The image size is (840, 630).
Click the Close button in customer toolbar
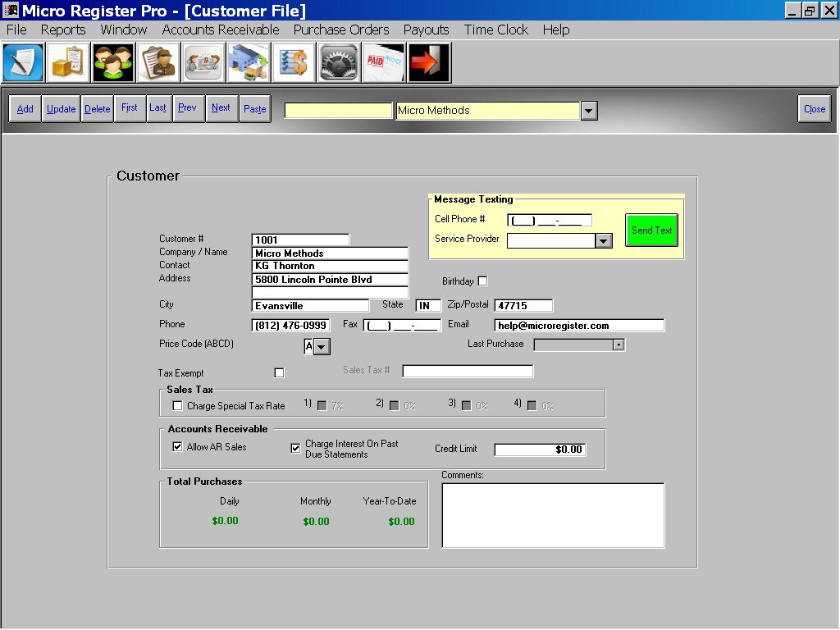click(x=815, y=109)
